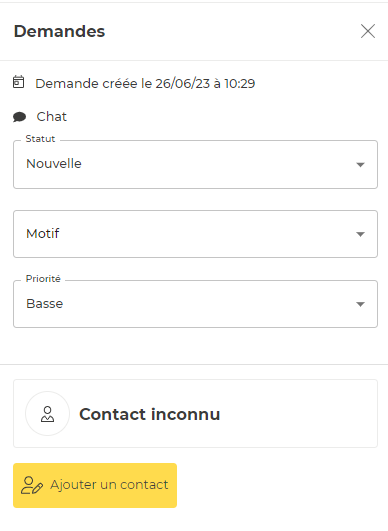Expand the Statut dropdown arrow
Image resolution: width=388 pixels, height=531 pixels.
pyautogui.click(x=360, y=165)
